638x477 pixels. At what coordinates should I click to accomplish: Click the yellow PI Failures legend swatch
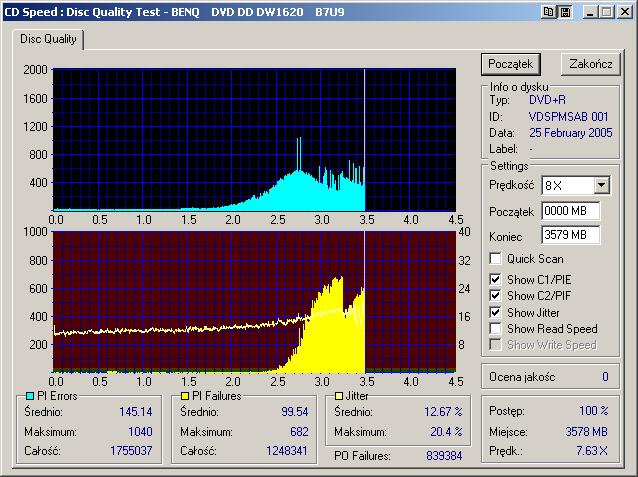185,396
